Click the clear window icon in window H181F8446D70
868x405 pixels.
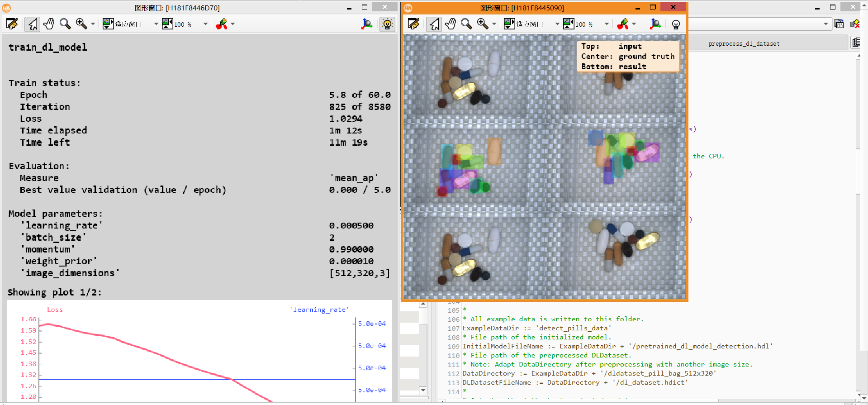coord(12,24)
